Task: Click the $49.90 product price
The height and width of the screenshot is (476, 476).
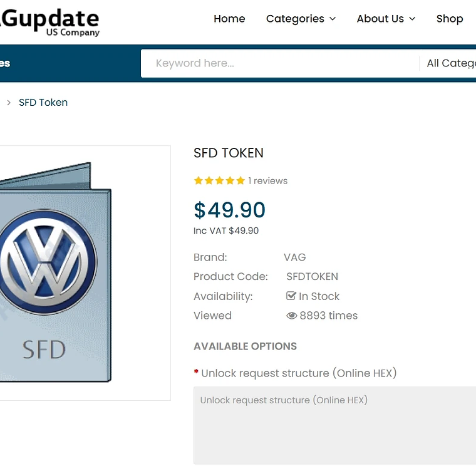Action: tap(229, 210)
